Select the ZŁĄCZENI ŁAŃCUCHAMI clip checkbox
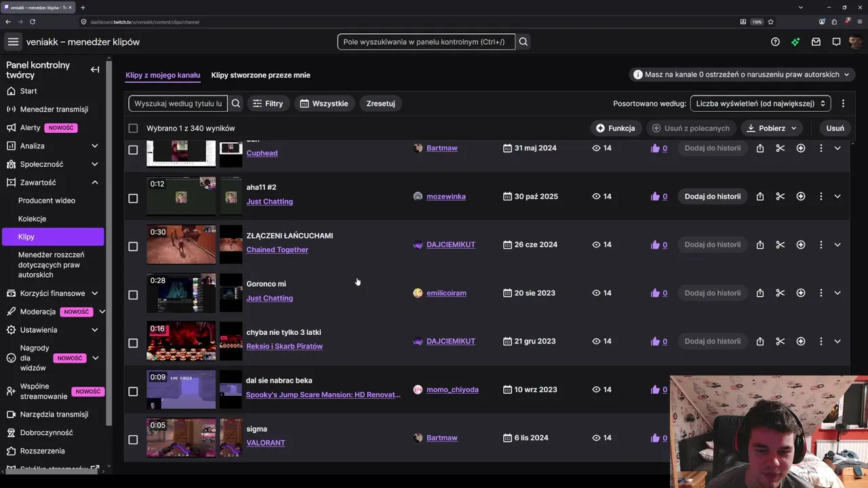Screen dimensions: 868x488 tap(133, 246)
